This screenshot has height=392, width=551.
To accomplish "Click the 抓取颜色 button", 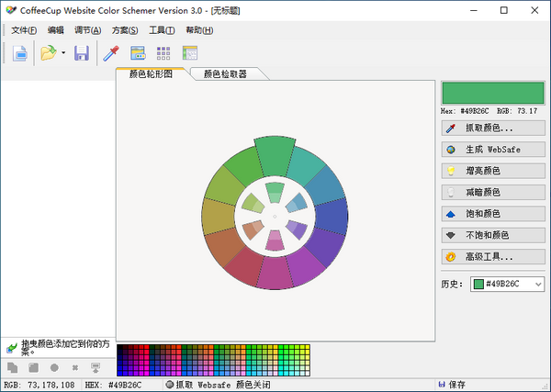I will (x=494, y=129).
